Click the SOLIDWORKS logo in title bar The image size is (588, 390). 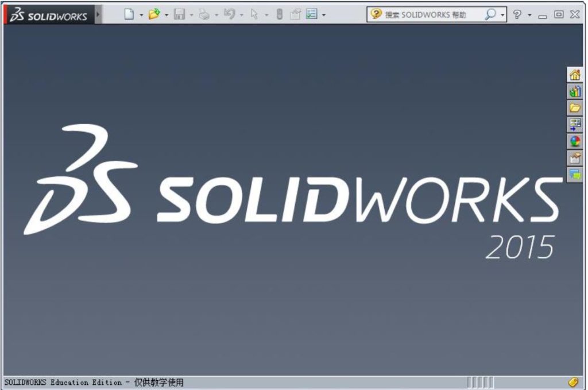point(48,14)
